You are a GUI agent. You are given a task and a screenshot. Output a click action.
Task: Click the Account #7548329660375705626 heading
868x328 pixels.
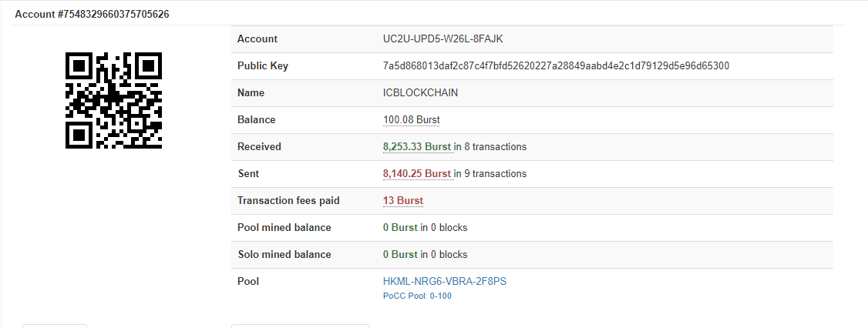(x=92, y=15)
